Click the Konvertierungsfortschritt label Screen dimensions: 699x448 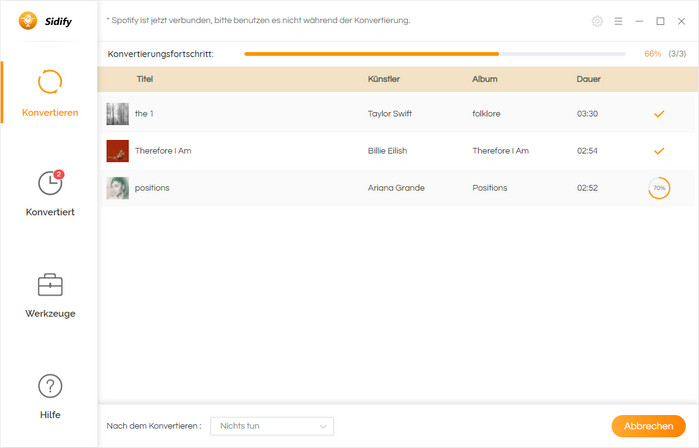tap(160, 54)
